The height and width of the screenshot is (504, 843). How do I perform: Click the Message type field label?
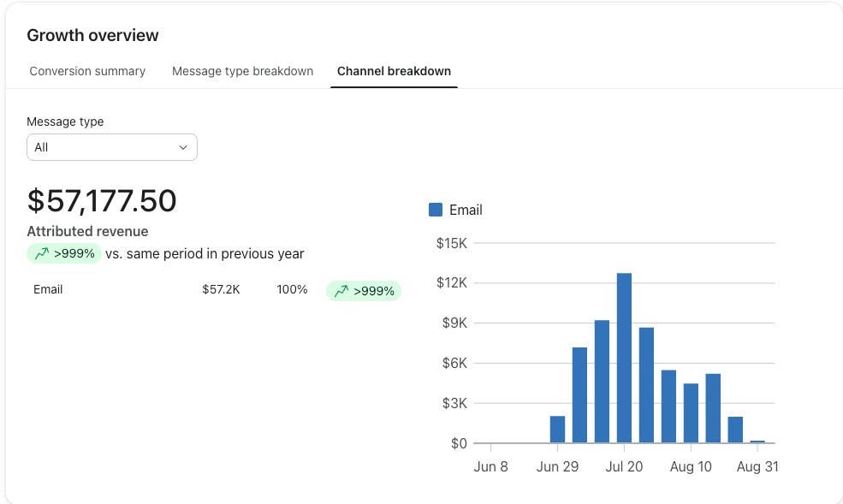coord(65,122)
